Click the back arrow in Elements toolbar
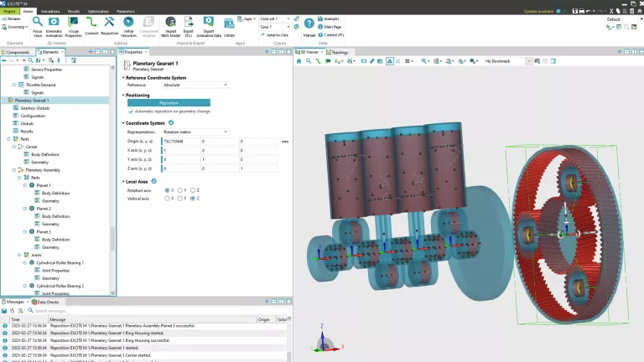 (x=4, y=60)
